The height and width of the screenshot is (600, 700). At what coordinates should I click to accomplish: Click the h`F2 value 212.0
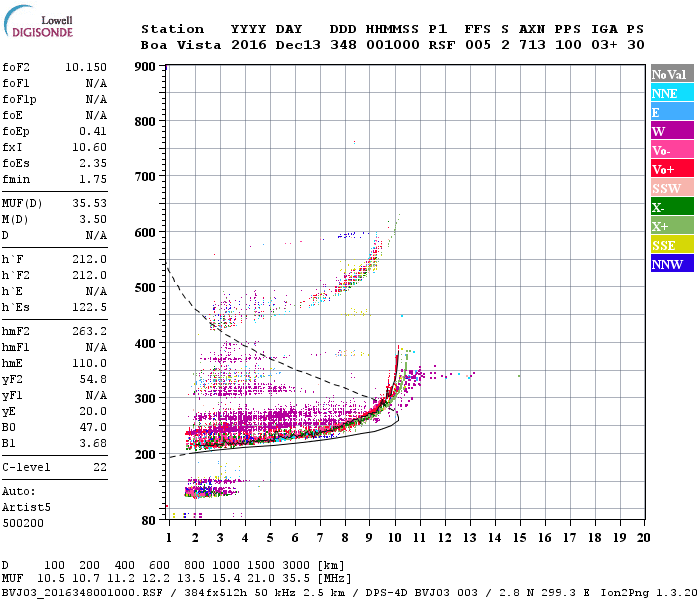coord(89,275)
